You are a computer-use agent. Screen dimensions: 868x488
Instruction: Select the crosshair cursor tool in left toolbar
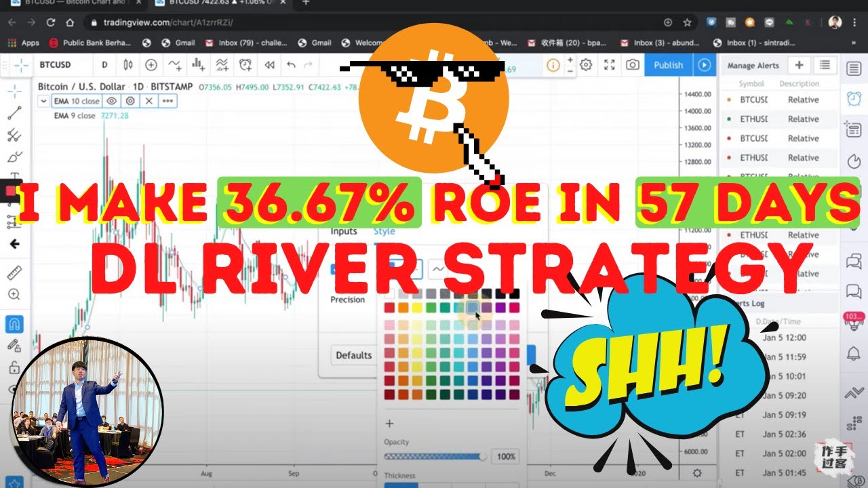(x=14, y=91)
